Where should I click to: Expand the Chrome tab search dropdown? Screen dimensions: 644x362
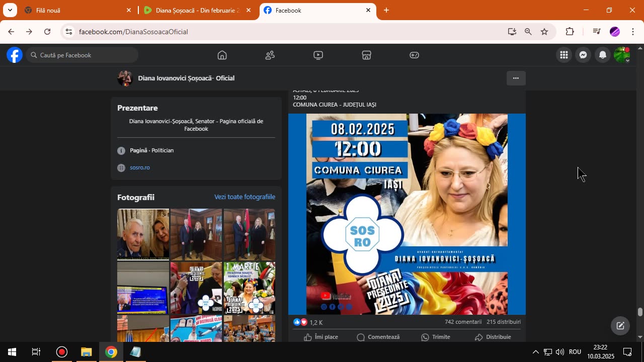click(10, 10)
